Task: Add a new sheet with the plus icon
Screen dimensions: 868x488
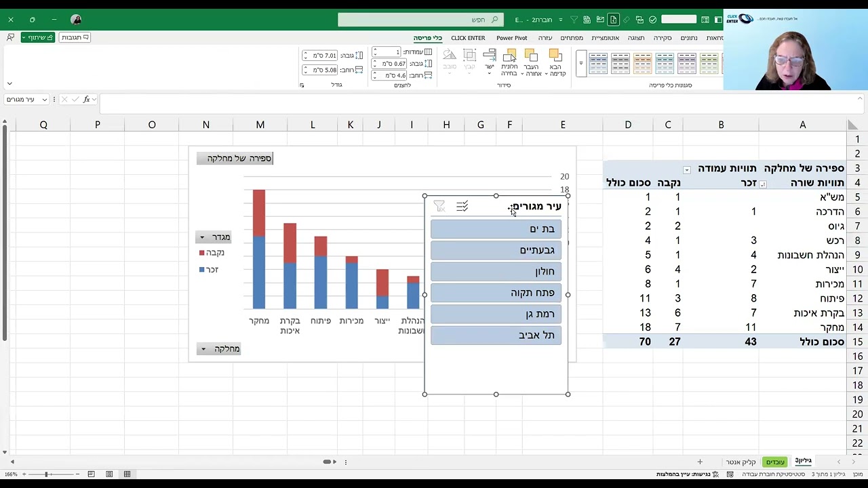Action: tap(700, 462)
